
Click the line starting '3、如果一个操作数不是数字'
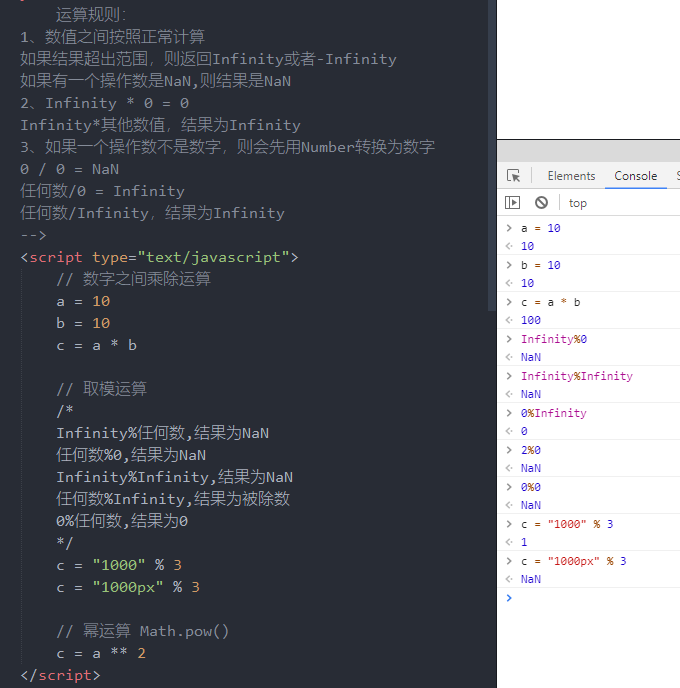227,147
